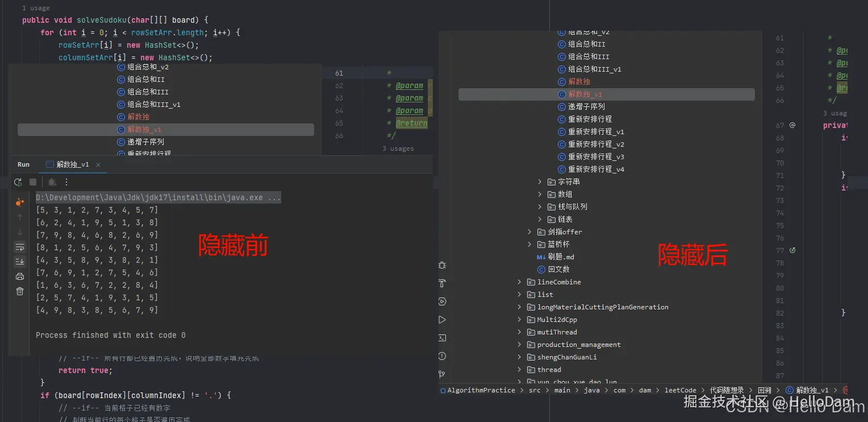This screenshot has height=422, width=868.
Task: Click the @ gutter icon on line 67
Action: 792,125
